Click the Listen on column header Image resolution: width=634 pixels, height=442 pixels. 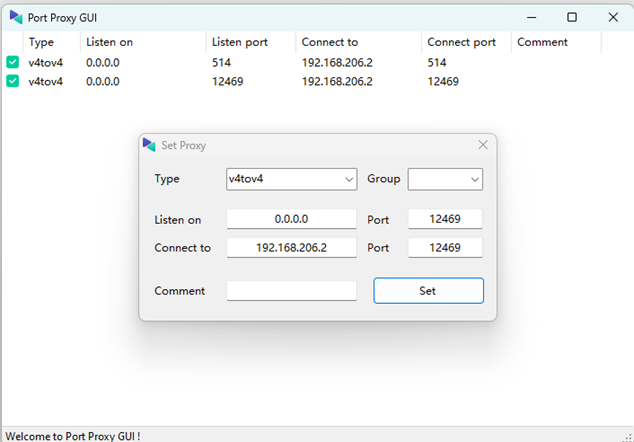[x=110, y=42]
